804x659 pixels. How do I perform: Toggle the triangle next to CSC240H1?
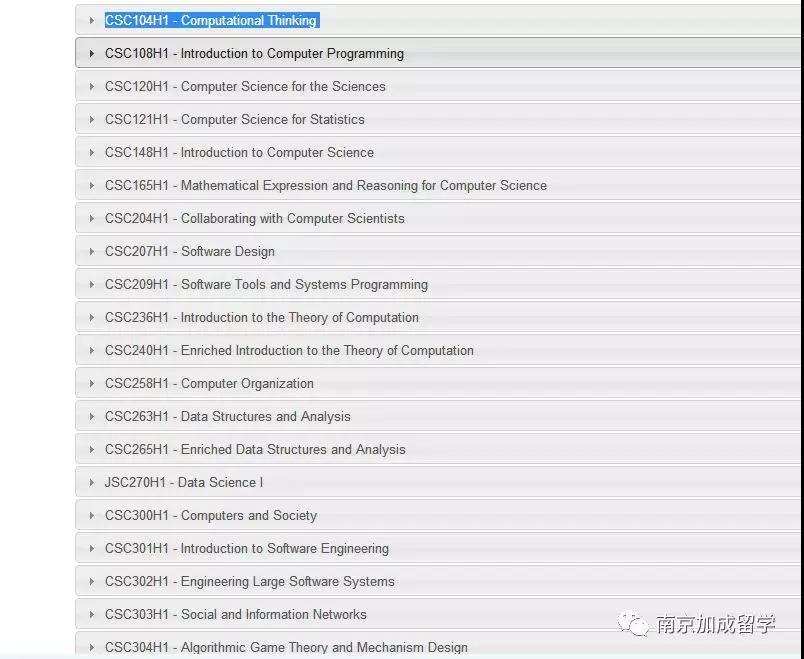pyautogui.click(x=92, y=350)
